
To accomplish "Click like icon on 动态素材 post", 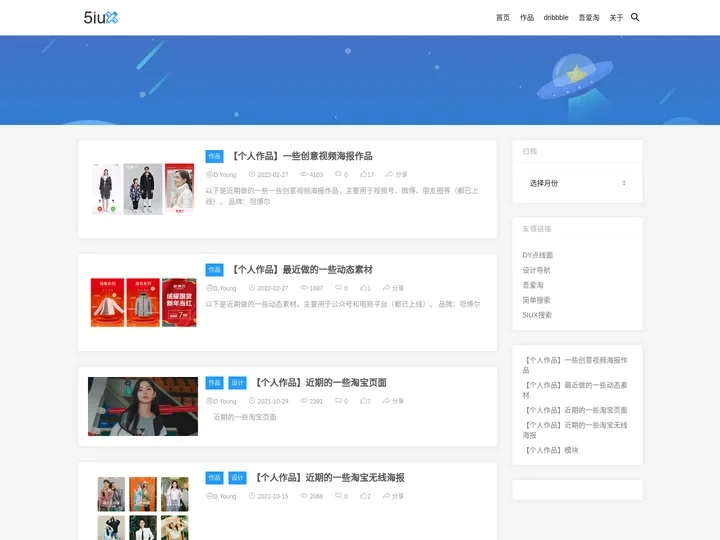I will pos(363,287).
